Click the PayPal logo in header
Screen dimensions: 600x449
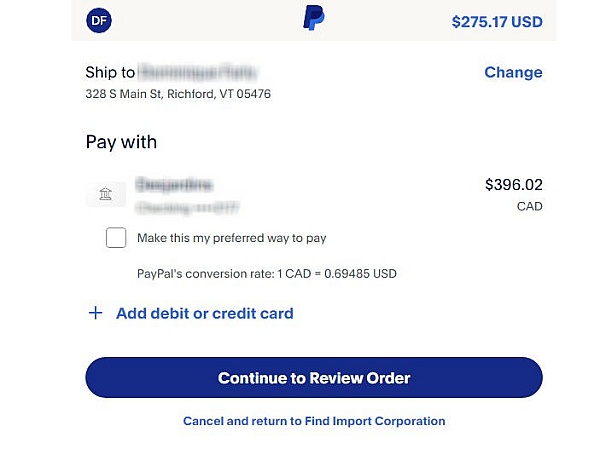pyautogui.click(x=314, y=18)
